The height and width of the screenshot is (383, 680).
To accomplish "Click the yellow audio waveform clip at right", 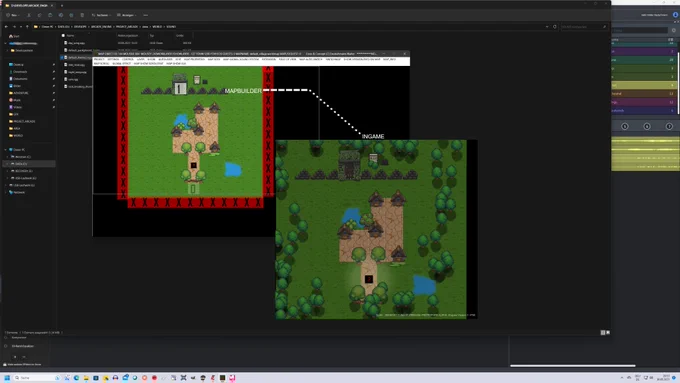I will pos(645,154).
